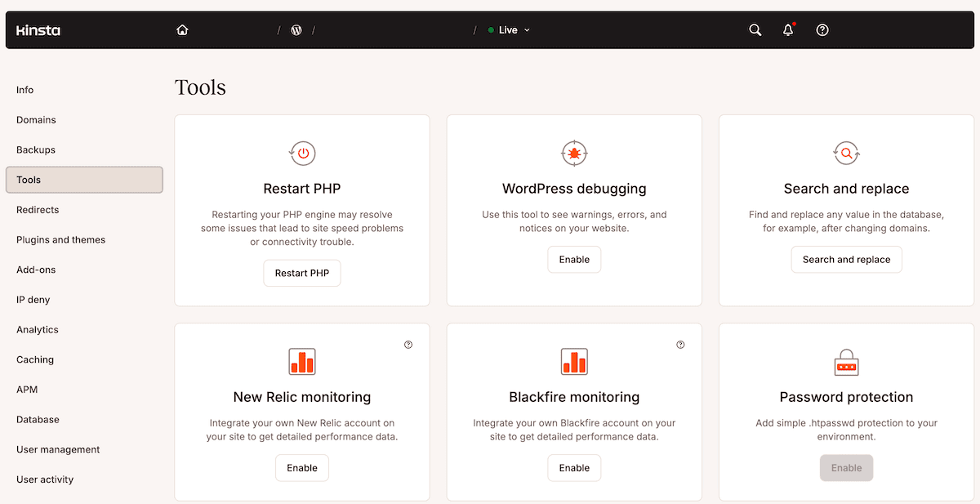Open search using the top bar magnifier
This screenshot has width=980, height=504.
[754, 29]
